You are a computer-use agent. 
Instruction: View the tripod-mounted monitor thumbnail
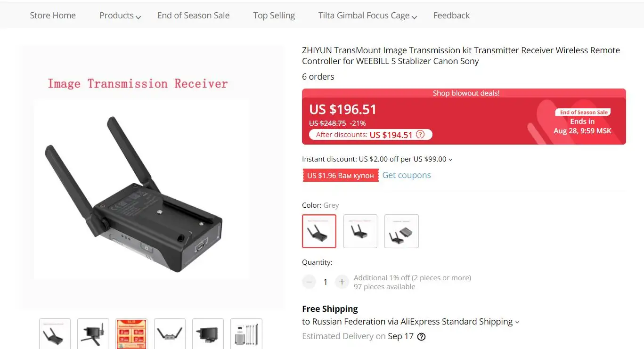pyautogui.click(x=93, y=334)
